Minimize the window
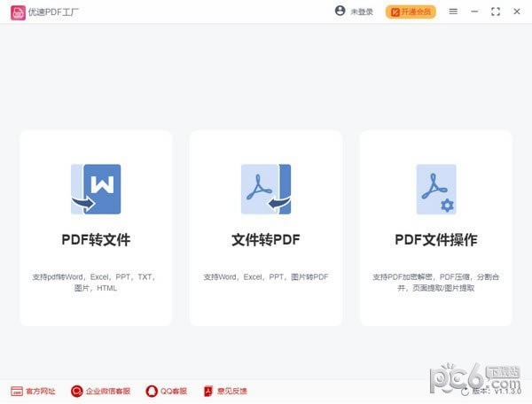 [x=474, y=12]
